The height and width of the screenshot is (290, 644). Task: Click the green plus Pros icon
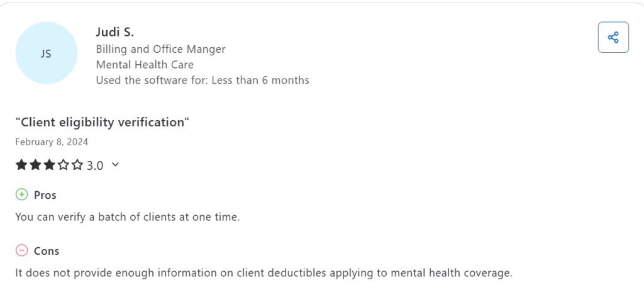click(x=21, y=195)
